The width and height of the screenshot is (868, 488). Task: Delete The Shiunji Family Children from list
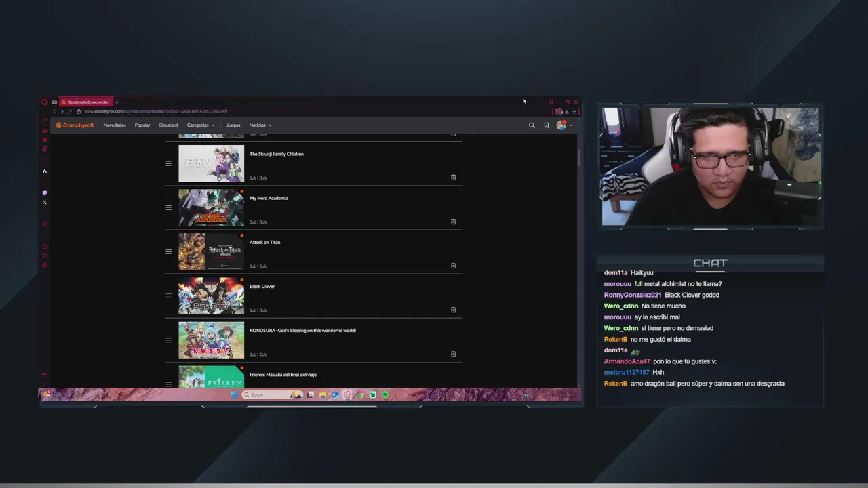[454, 178]
